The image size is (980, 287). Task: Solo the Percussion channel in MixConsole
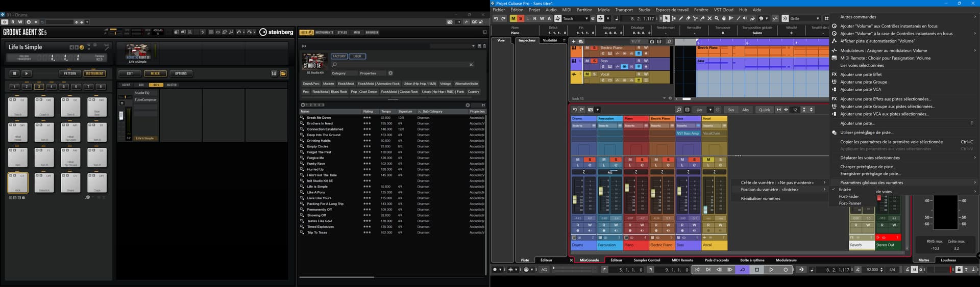[x=616, y=160]
